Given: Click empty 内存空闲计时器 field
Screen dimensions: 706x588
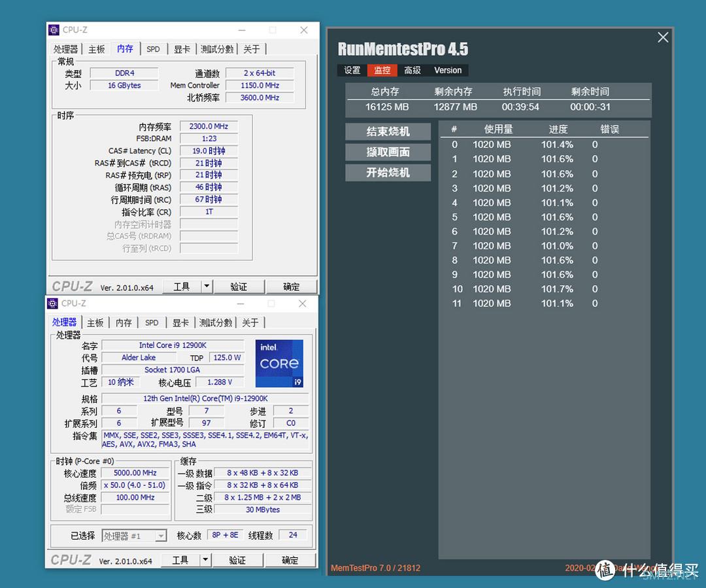Looking at the screenshot, I should coord(209,224).
